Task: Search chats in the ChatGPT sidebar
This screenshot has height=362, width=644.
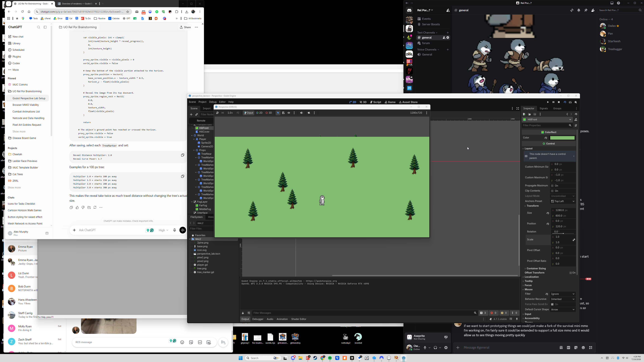Action: coord(39,27)
